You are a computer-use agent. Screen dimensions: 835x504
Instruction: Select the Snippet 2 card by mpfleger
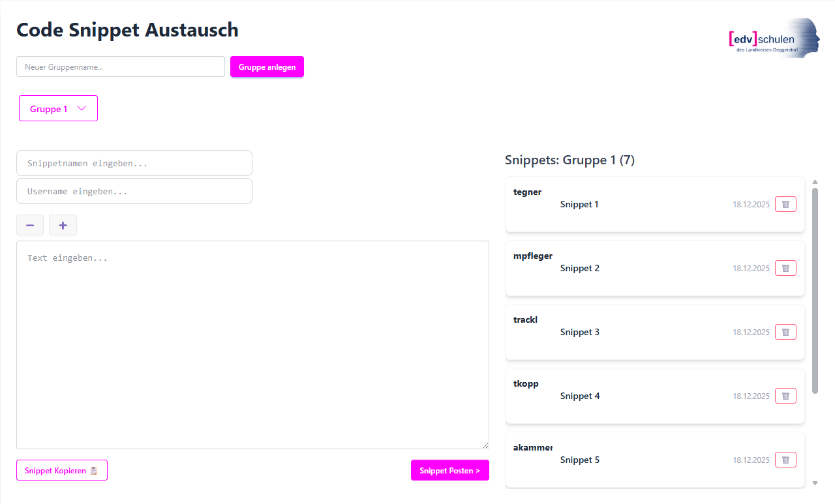pos(639,268)
